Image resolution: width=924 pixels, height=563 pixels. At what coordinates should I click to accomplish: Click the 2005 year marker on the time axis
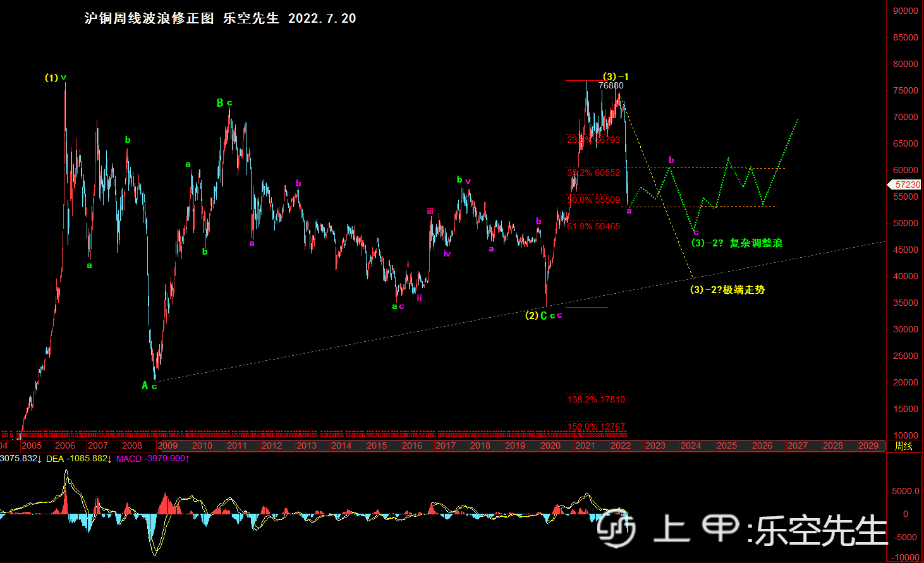tap(32, 445)
